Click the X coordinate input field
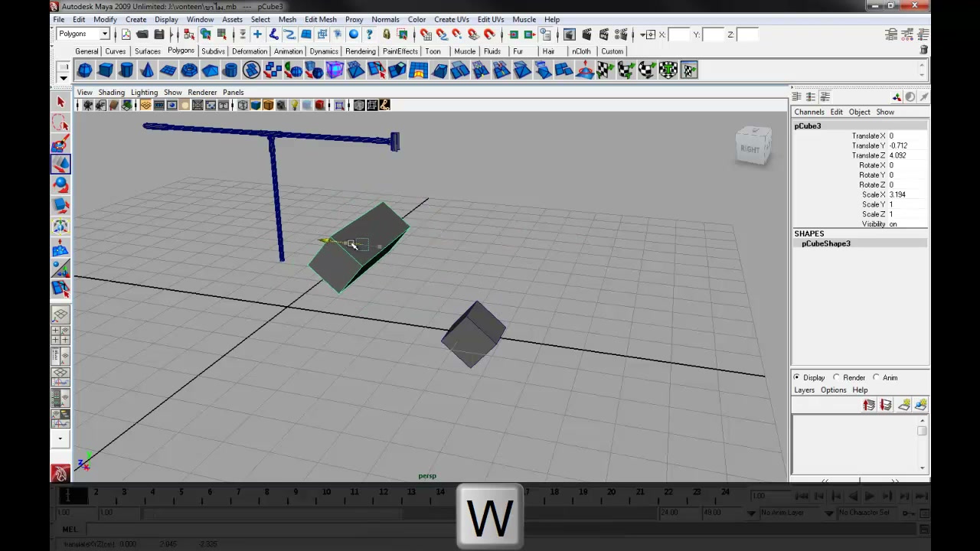The image size is (980, 551). 678,34
